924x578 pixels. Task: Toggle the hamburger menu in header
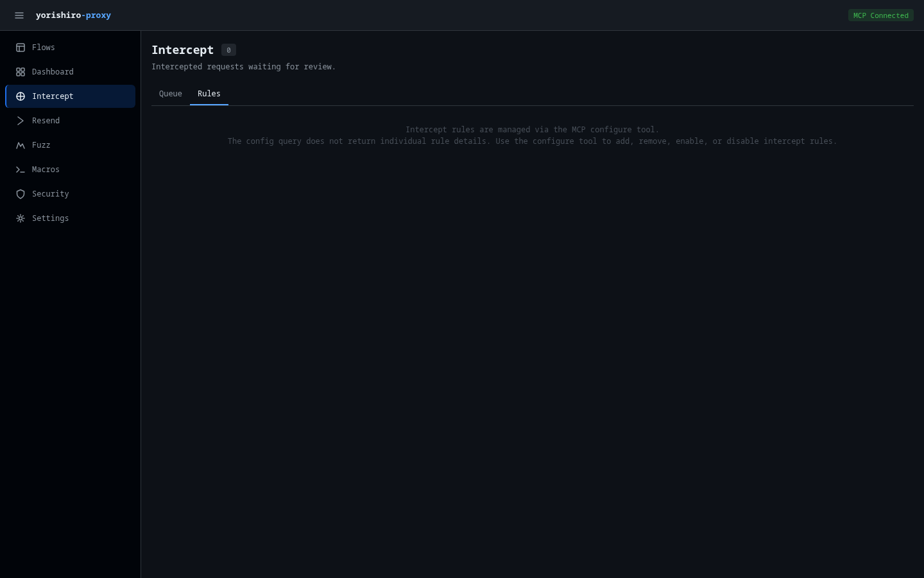click(19, 15)
